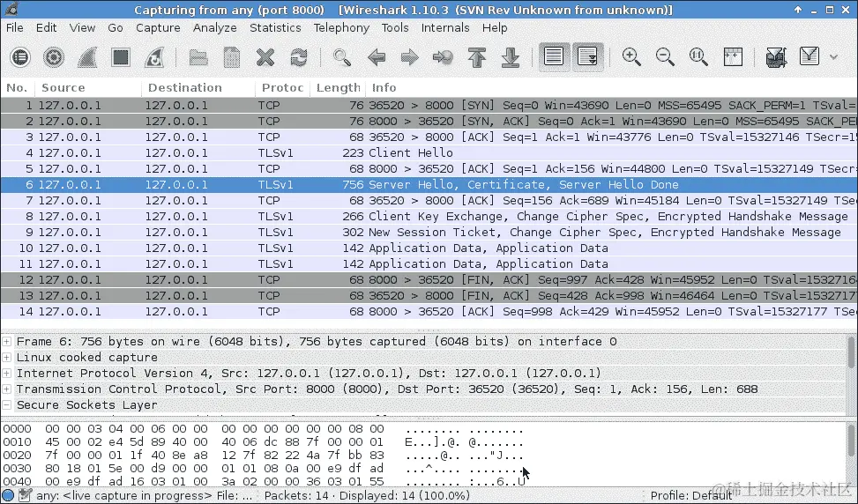Go to a packet by number
Screen dimensions: 858x504
pyautogui.click(x=443, y=57)
